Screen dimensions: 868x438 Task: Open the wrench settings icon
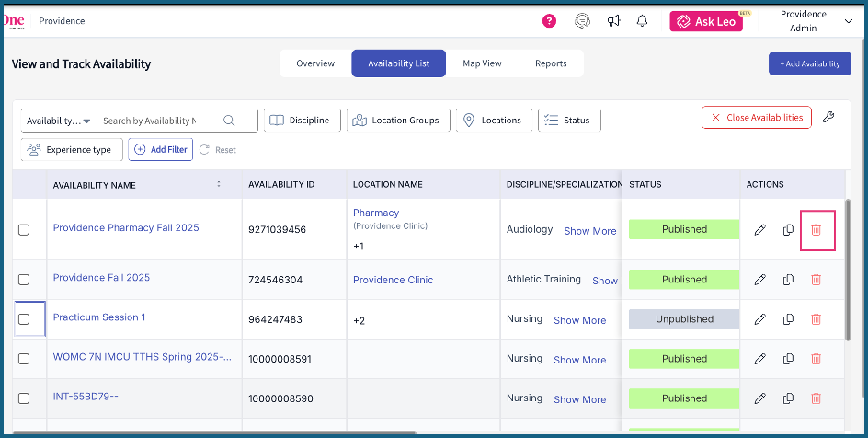pyautogui.click(x=828, y=118)
